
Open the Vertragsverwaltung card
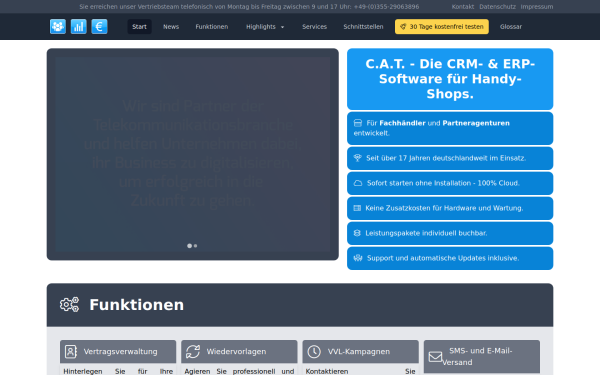pyautogui.click(x=118, y=351)
